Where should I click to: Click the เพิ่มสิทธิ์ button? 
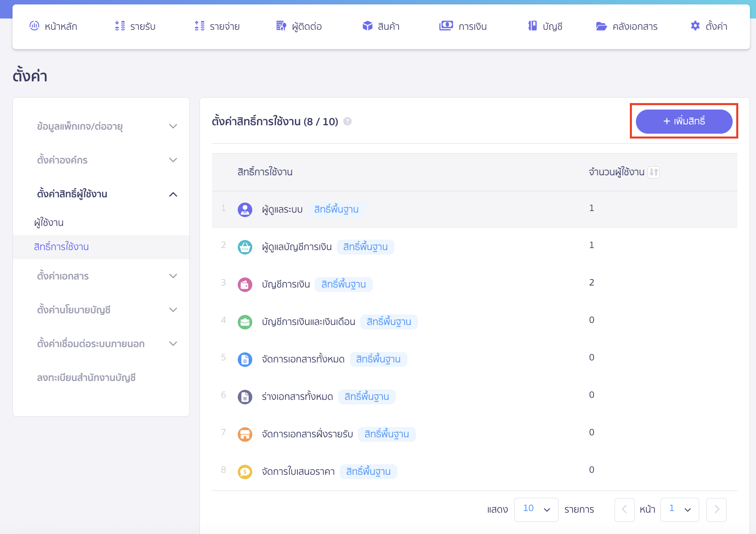click(x=684, y=121)
